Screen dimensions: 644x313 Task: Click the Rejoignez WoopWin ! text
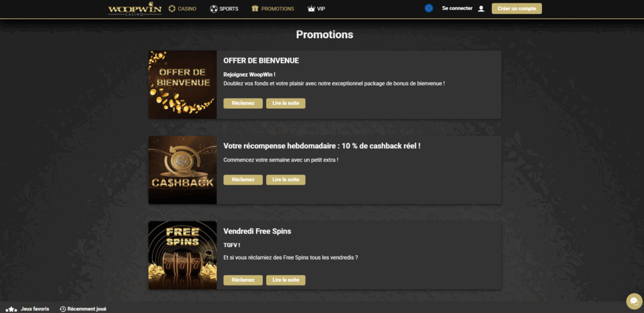pyautogui.click(x=249, y=75)
